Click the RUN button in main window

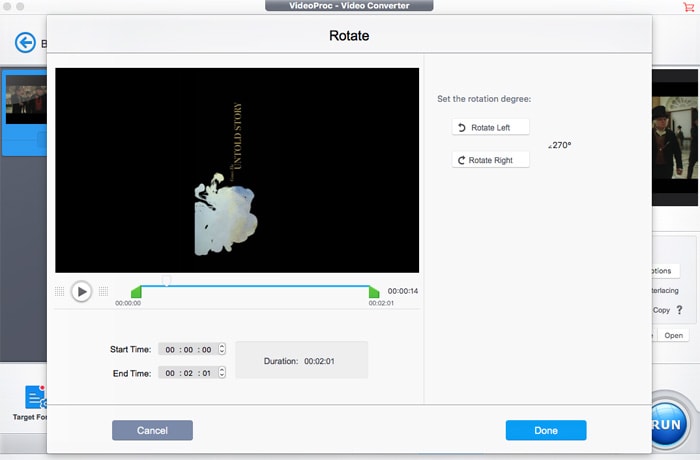(668, 424)
